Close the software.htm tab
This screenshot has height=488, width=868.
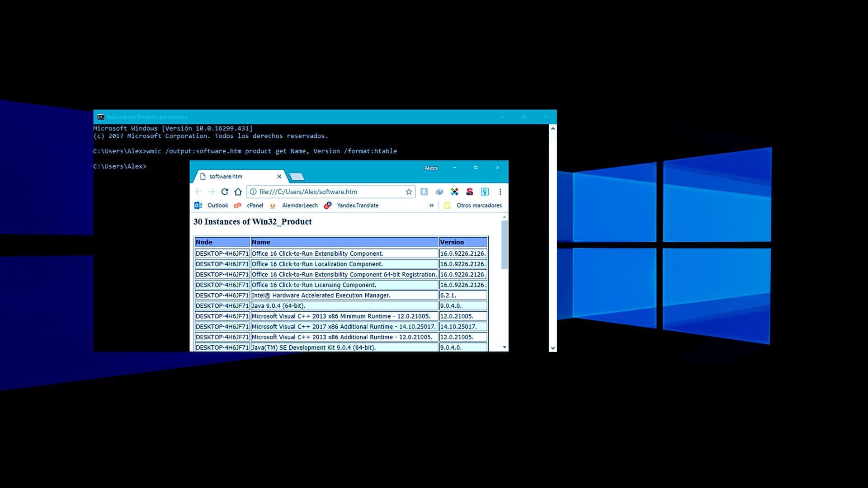point(279,176)
